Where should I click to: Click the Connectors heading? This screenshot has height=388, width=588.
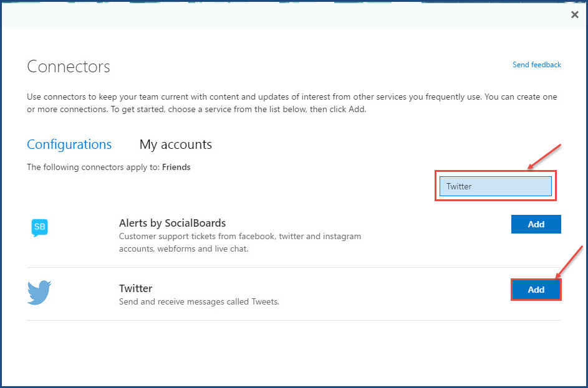click(x=69, y=67)
